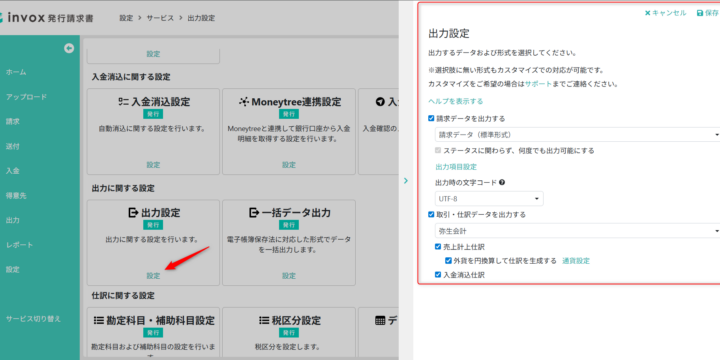Click 設定 in the breadcrumb
The width and height of the screenshot is (720, 360).
tap(126, 18)
